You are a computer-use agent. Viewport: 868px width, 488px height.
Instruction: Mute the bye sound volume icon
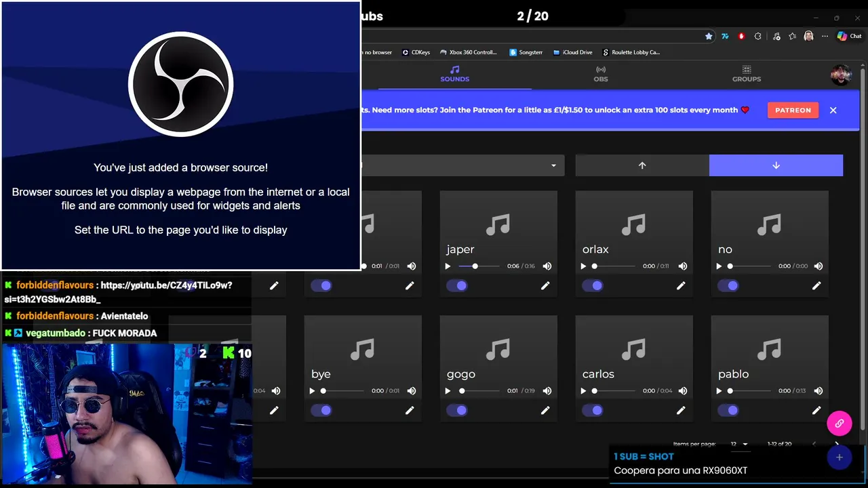pos(412,391)
